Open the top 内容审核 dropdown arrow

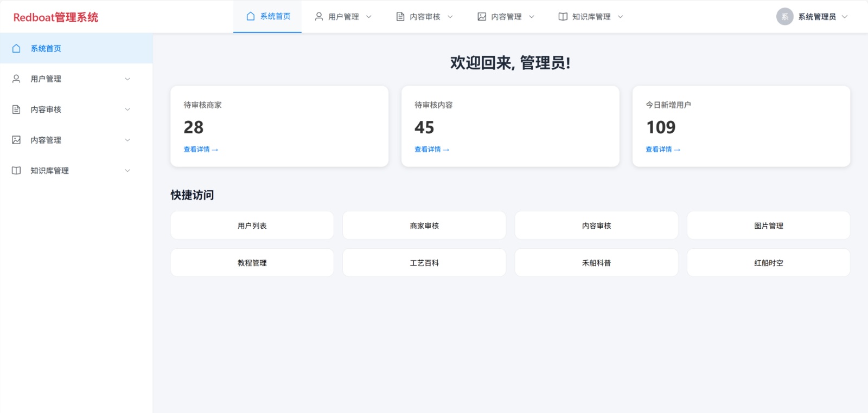[x=450, y=17]
